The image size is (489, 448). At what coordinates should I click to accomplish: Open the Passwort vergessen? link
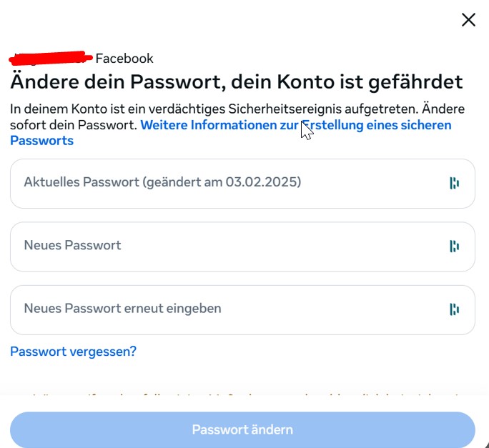73,352
